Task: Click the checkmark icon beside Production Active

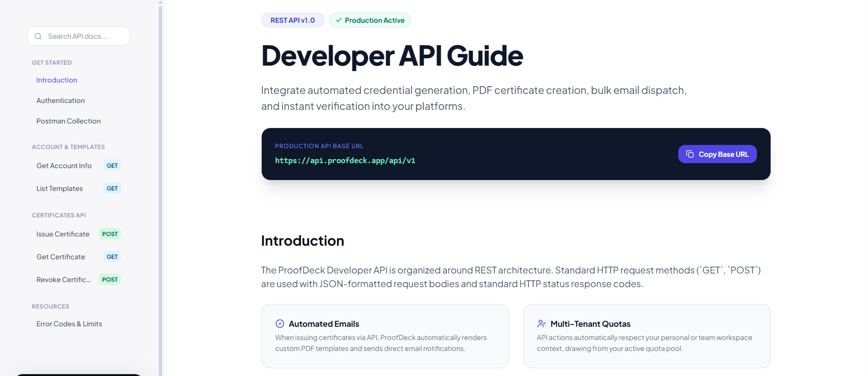Action: pyautogui.click(x=339, y=20)
